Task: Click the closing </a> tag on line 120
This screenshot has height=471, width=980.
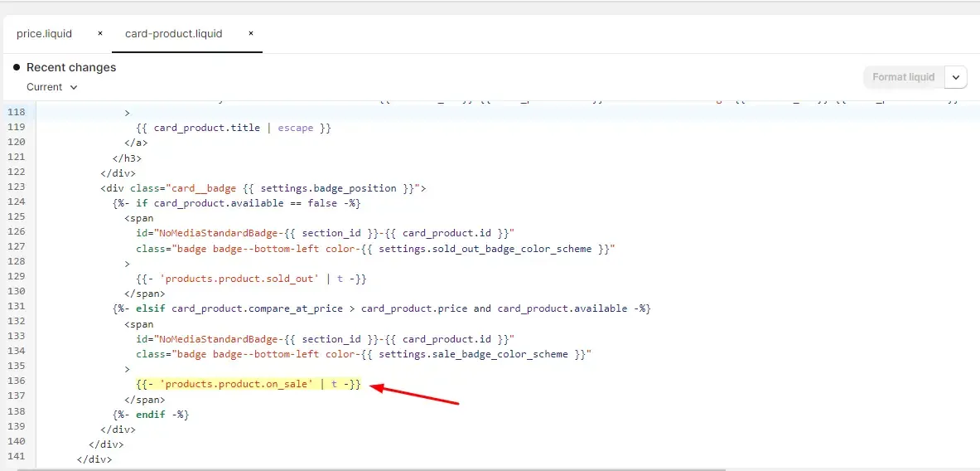Action: (136, 143)
